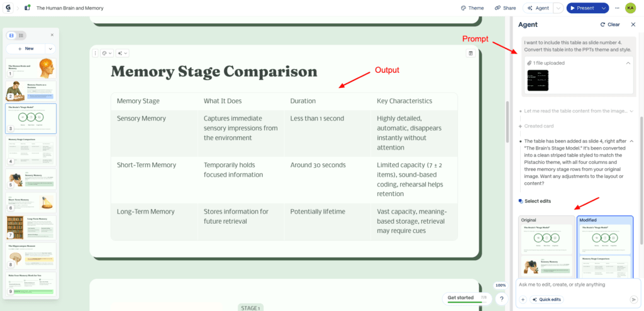Send the agent prompt
Screen dimensions: 644x311
pos(634,300)
